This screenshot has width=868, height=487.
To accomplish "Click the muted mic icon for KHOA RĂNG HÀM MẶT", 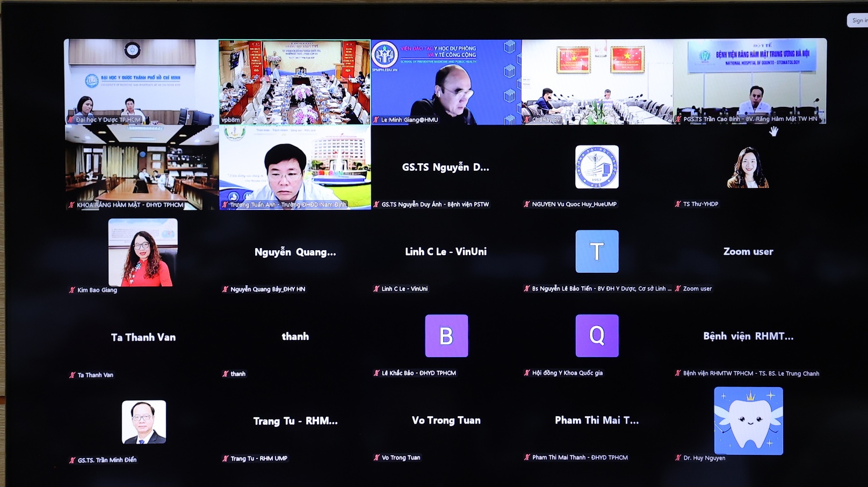I will (71, 205).
